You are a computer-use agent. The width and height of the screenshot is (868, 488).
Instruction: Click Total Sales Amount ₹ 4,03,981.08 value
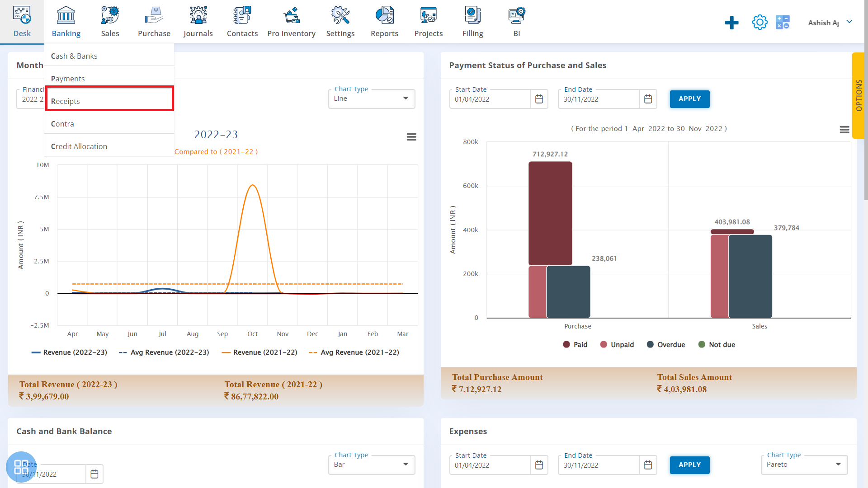[x=682, y=389]
